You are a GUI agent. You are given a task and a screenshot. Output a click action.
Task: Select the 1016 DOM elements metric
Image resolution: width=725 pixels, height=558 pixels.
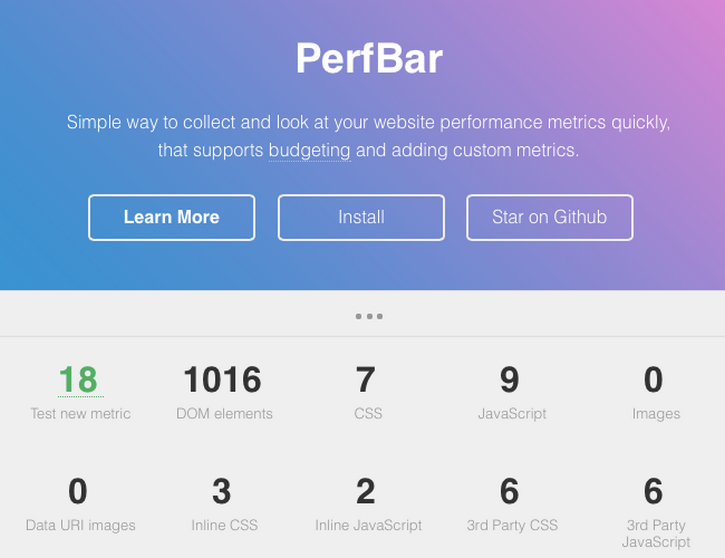tap(223, 380)
